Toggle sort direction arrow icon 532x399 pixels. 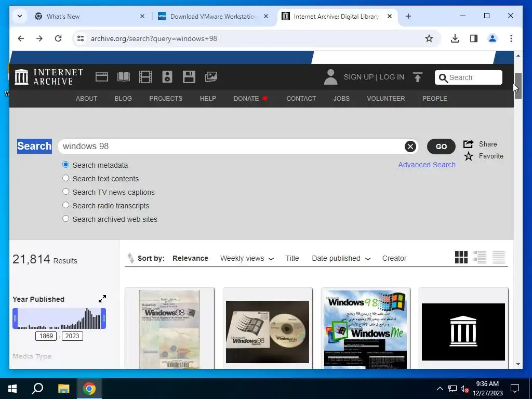(x=130, y=258)
